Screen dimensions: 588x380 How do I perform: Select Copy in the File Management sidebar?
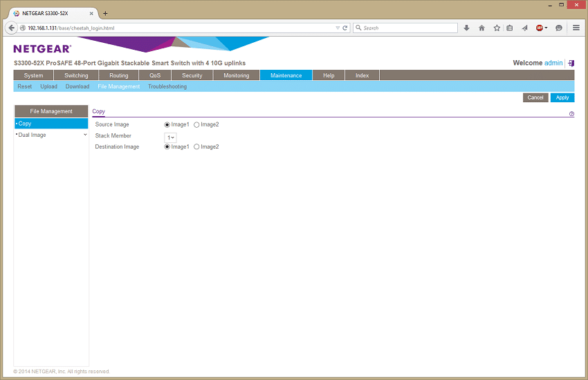click(51, 124)
